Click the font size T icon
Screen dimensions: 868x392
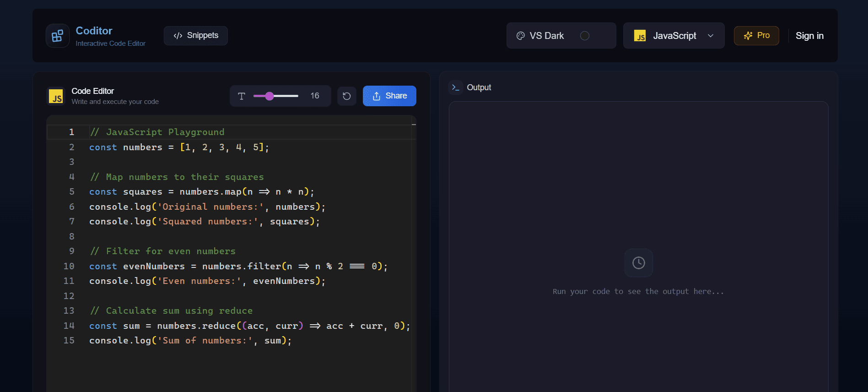[242, 96]
